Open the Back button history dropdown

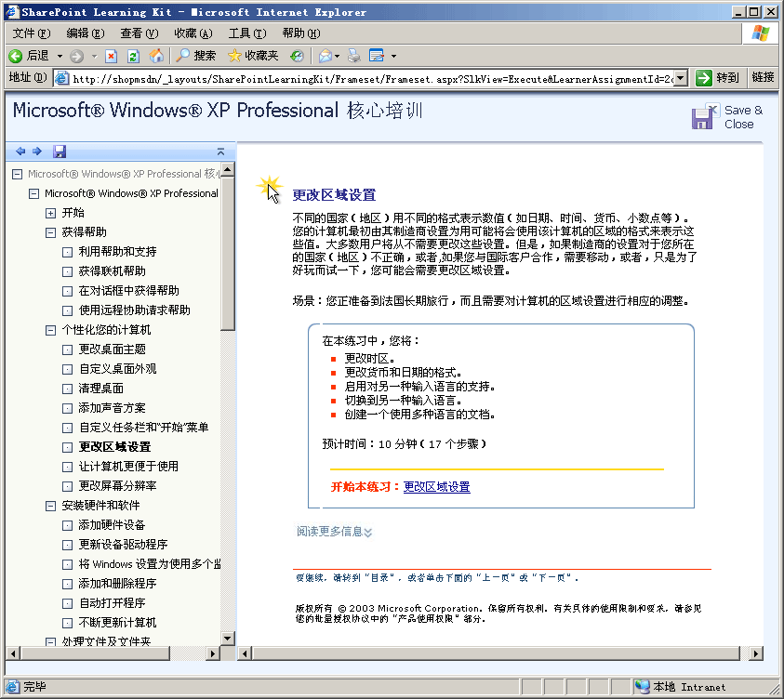point(60,56)
